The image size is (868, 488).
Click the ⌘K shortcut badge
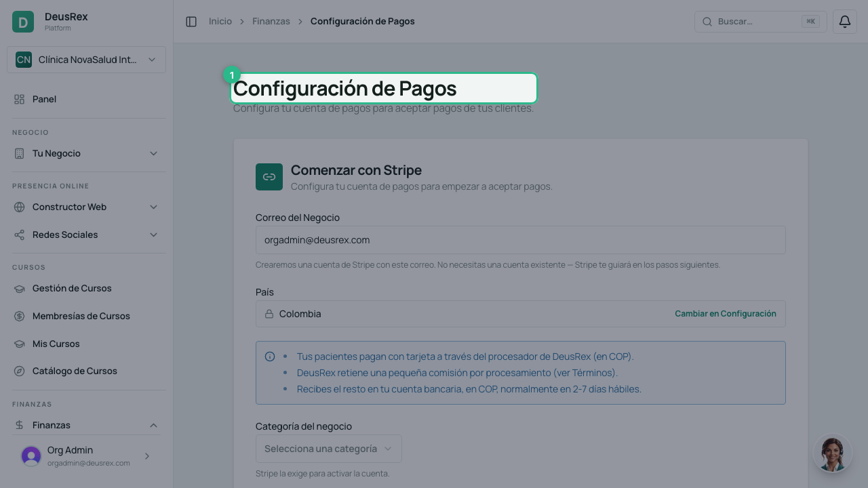[810, 22]
